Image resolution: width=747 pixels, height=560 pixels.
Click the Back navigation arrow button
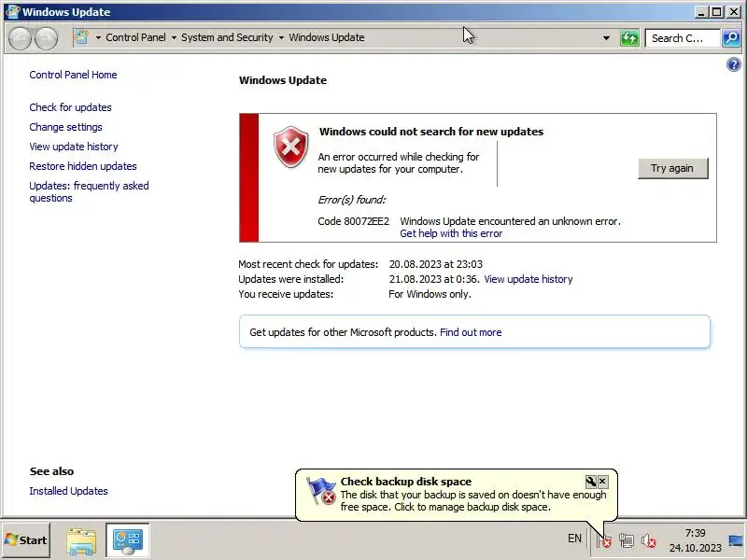tap(20, 38)
